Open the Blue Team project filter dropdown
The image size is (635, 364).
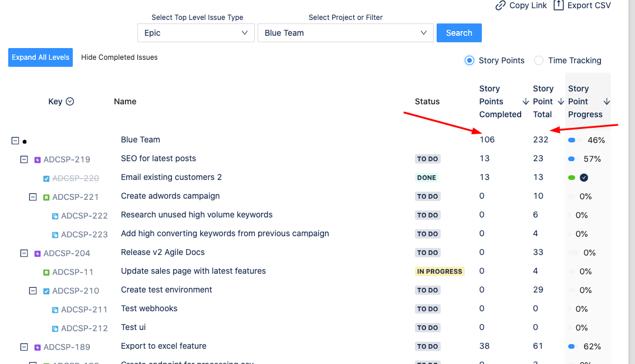click(345, 33)
